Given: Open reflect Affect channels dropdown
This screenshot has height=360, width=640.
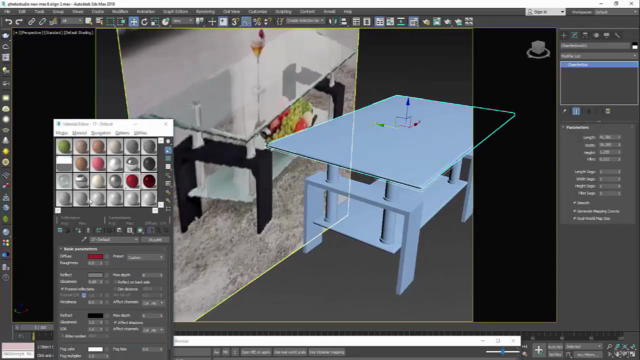Looking at the screenshot, I should [153, 303].
